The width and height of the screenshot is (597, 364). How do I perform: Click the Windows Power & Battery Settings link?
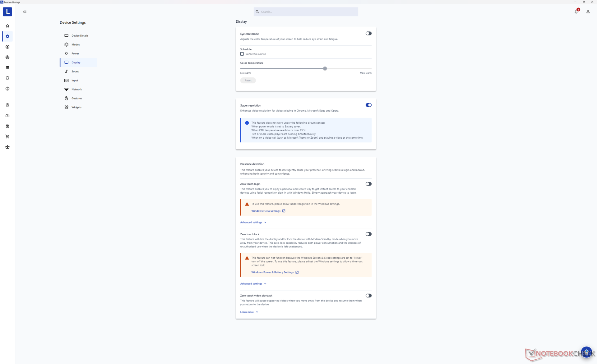point(272,272)
